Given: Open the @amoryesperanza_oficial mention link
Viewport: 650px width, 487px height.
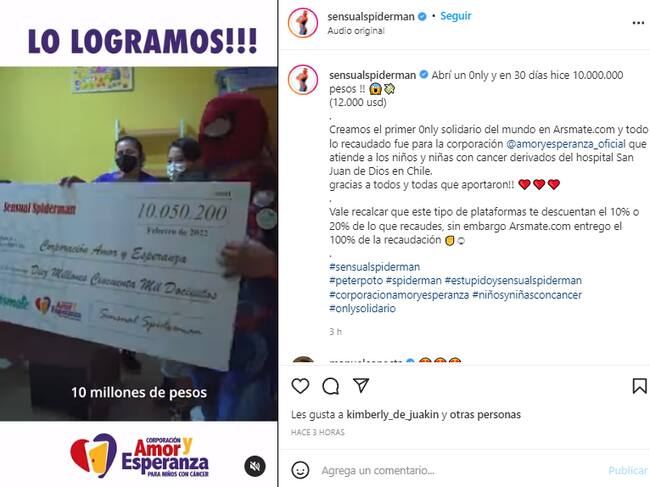Looking at the screenshot, I should (566, 144).
